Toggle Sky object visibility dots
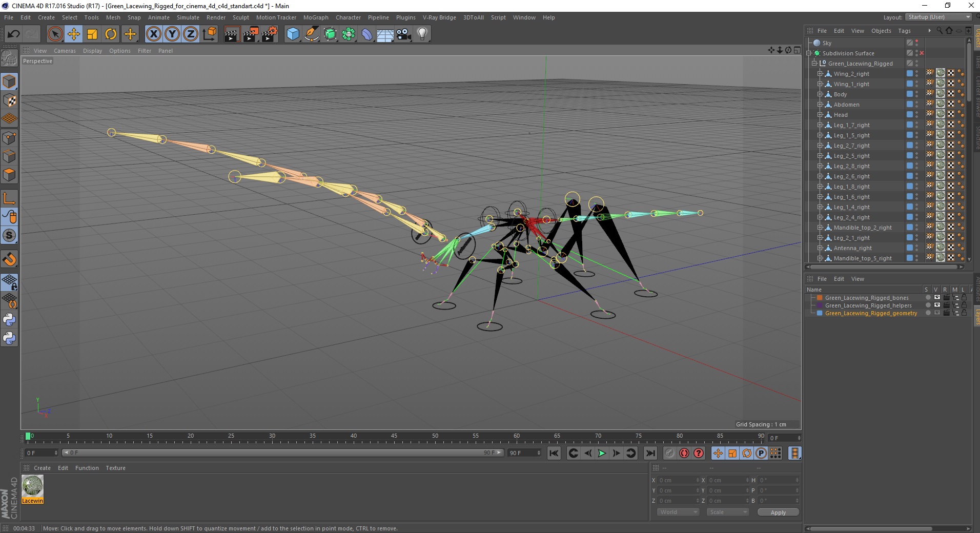 pos(917,43)
